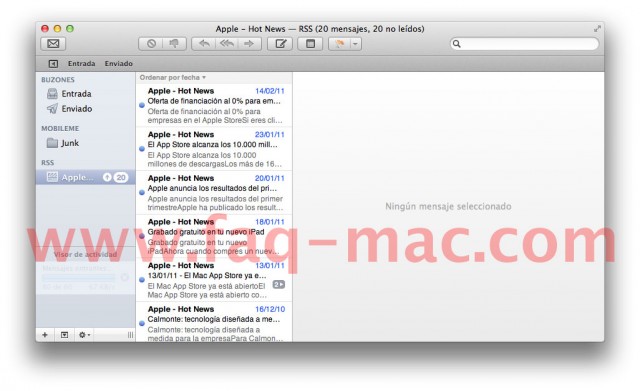Select the Apple RSS feed in sidebar
Viewport: 640px width, 391px height.
[85, 177]
